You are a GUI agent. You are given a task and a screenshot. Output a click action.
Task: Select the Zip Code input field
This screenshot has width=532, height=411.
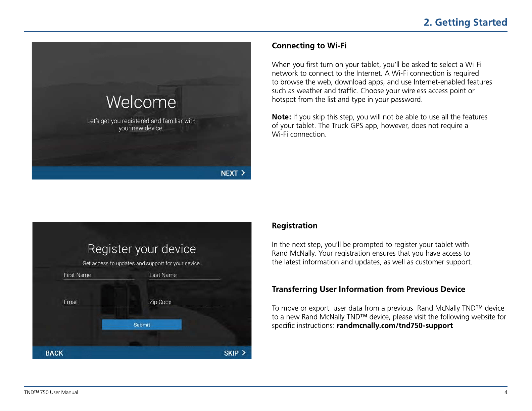(x=185, y=302)
